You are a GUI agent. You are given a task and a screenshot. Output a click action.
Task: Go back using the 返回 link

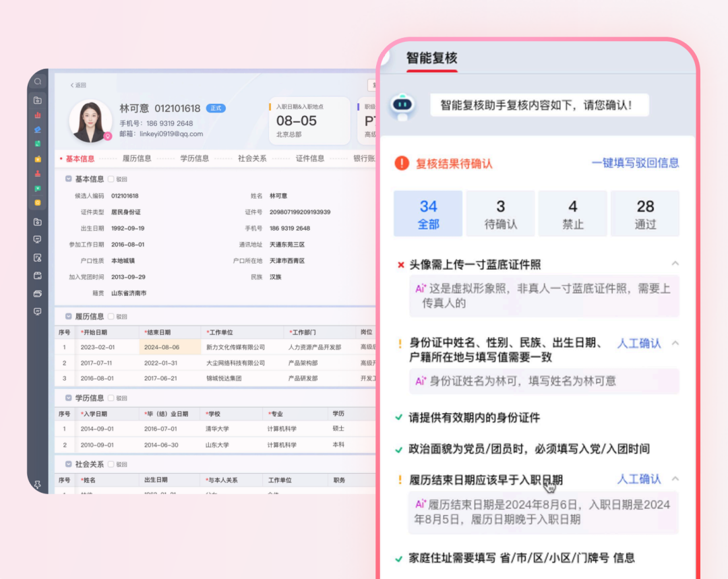[x=78, y=86]
